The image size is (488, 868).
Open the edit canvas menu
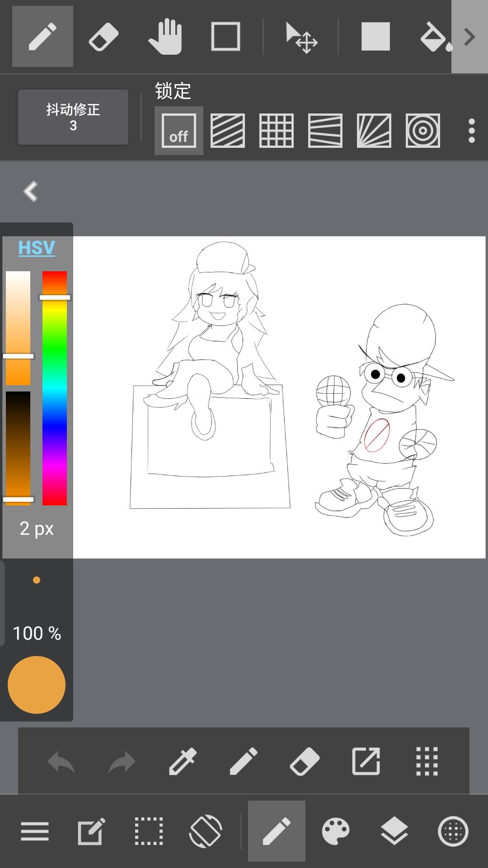92,831
